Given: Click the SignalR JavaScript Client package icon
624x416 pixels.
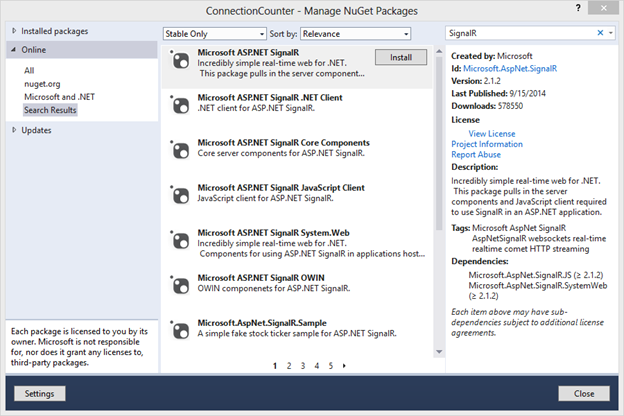Looking at the screenshot, I should point(179,196).
